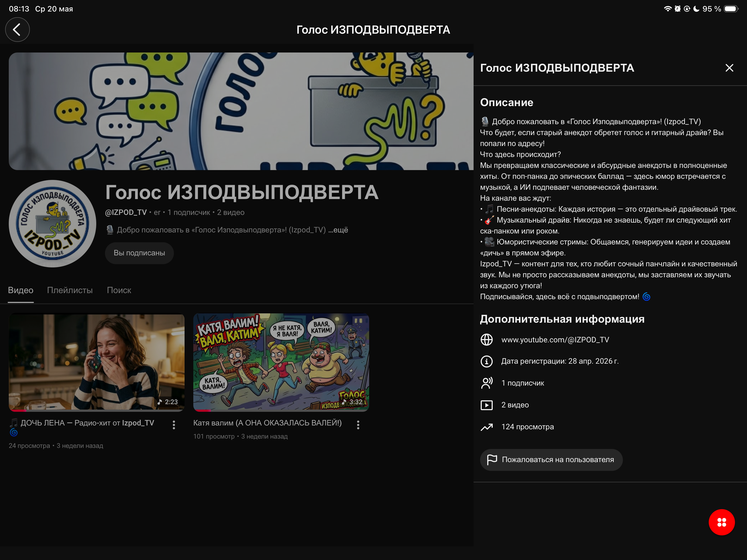Click Пожаловаться на пользователя button
Screen dimensions: 747x560
coord(551,460)
